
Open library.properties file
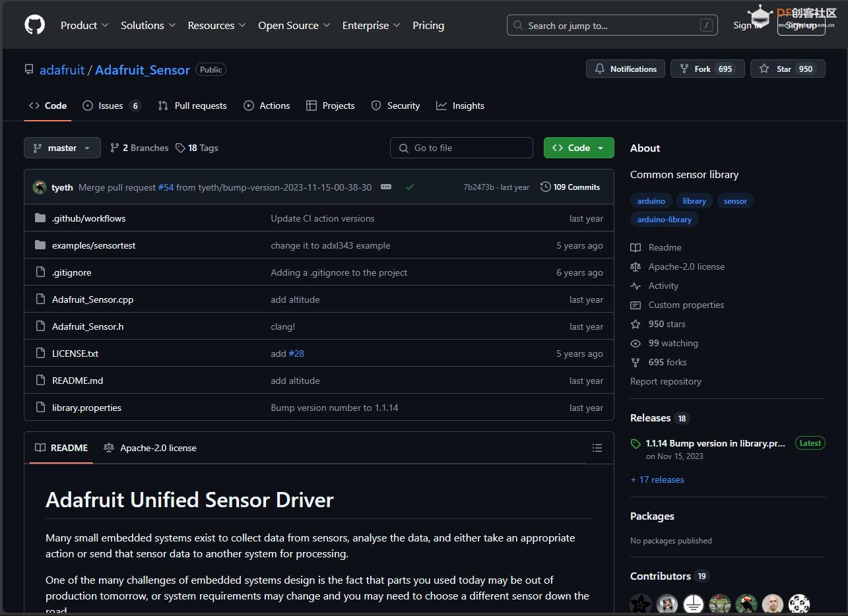tap(86, 408)
